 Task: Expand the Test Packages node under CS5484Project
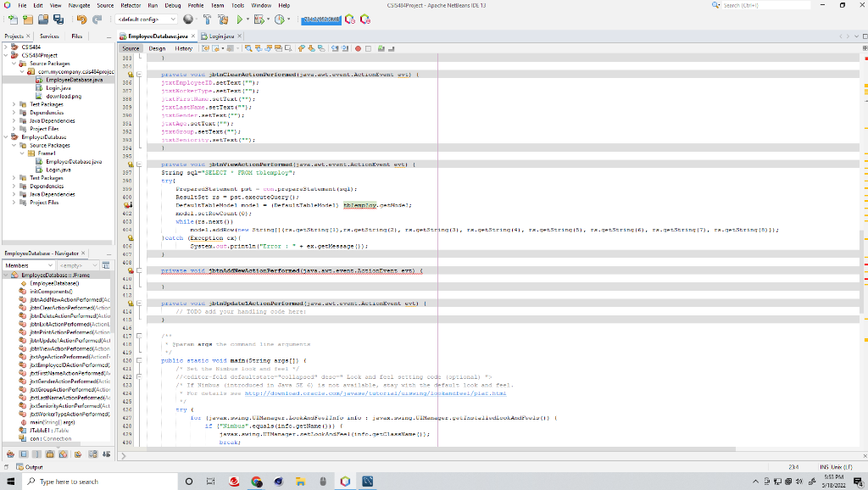pos(14,104)
